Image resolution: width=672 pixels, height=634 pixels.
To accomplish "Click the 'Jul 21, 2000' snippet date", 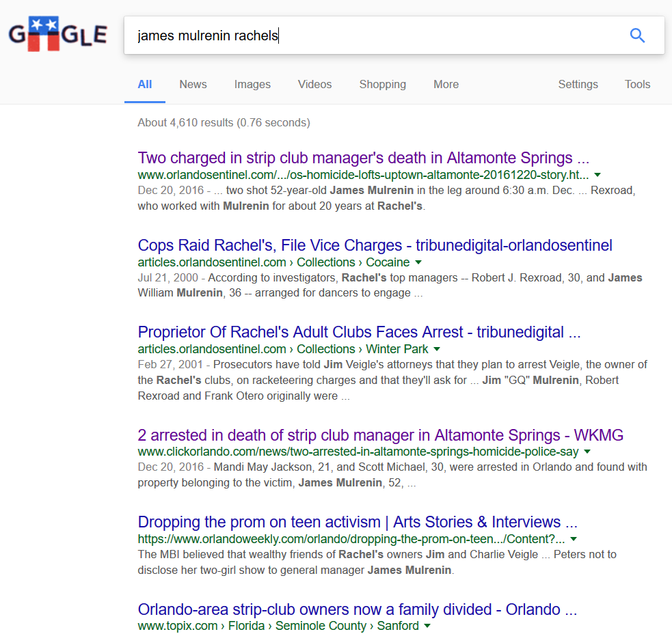I will point(168,277).
